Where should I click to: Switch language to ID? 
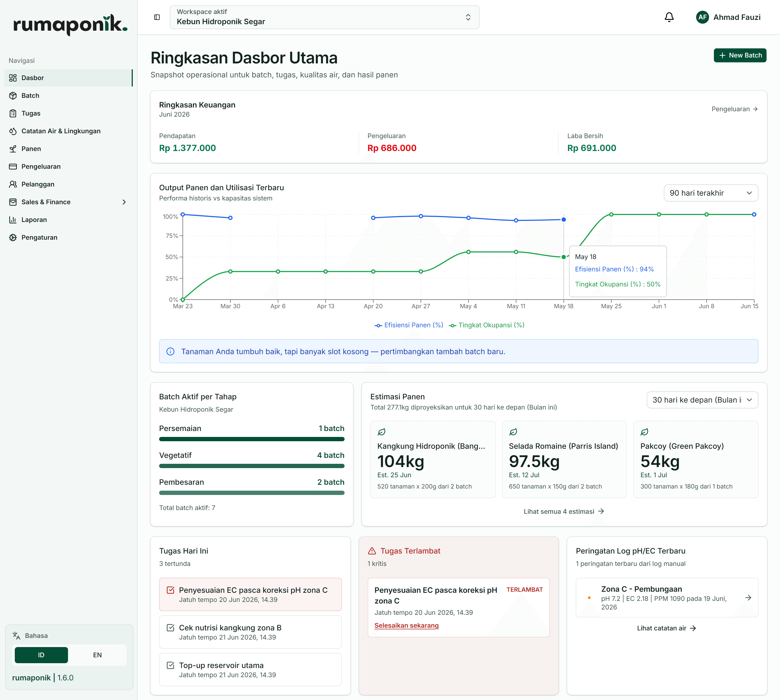point(41,655)
